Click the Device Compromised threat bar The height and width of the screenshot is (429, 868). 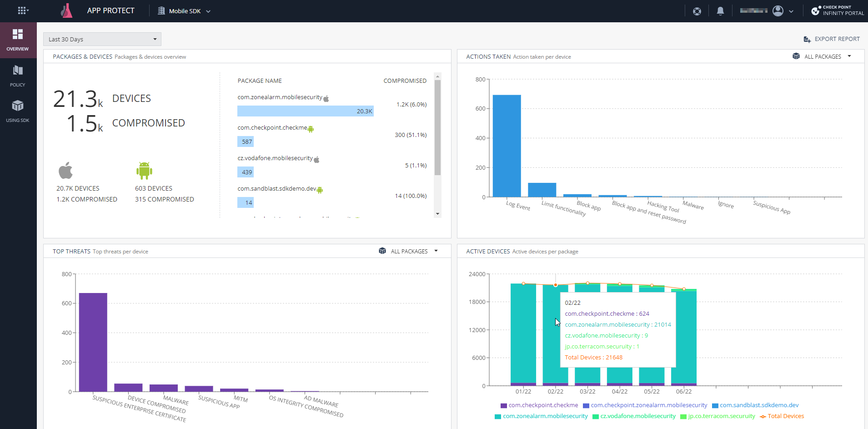(128, 388)
